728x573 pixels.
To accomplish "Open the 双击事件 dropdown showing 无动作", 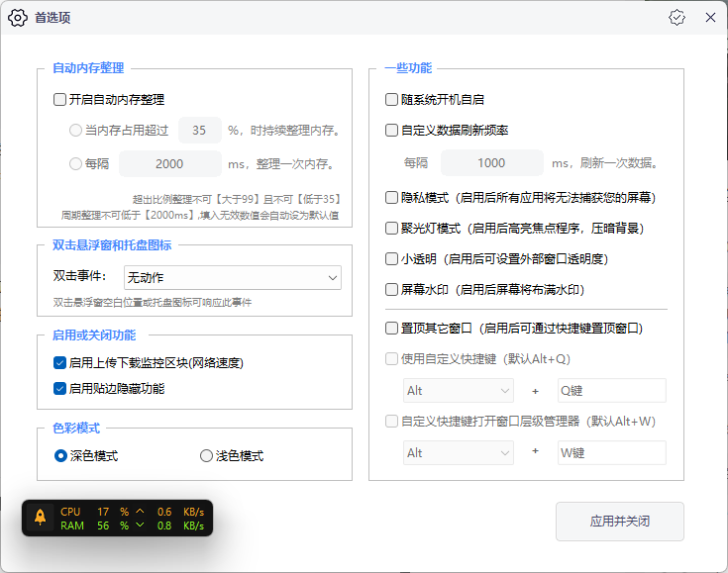I will 232,278.
